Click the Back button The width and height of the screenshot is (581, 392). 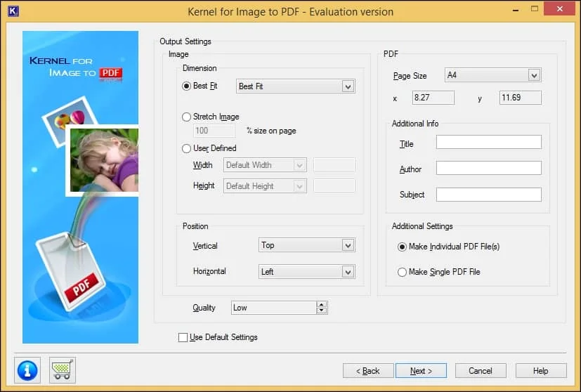tap(368, 370)
